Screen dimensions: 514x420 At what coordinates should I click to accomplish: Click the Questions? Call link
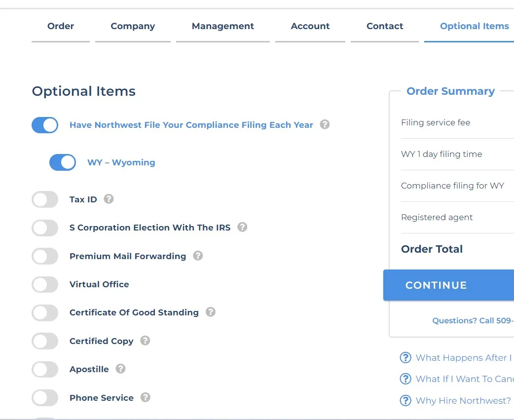(473, 321)
